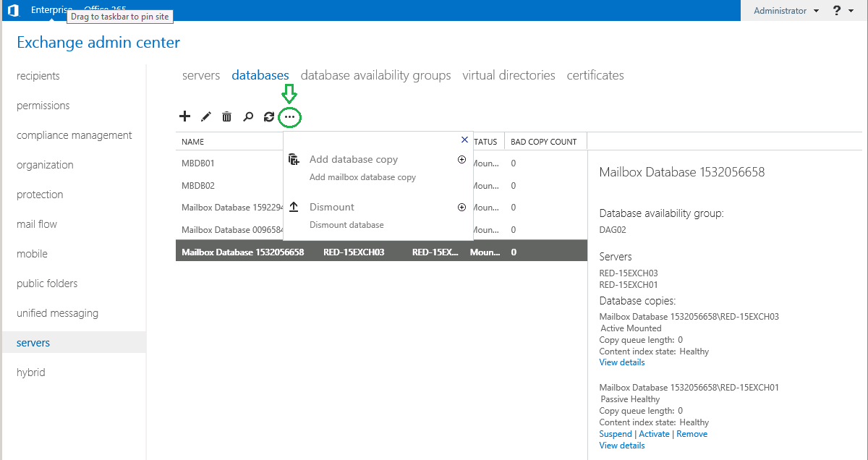Open the Administrator account dropdown
The image size is (868, 460).
click(x=786, y=11)
